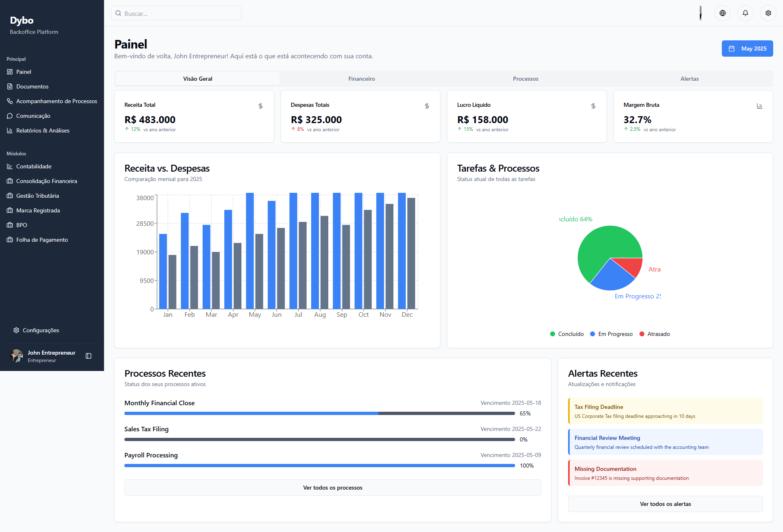Switch to the Financeiro tab

362,79
